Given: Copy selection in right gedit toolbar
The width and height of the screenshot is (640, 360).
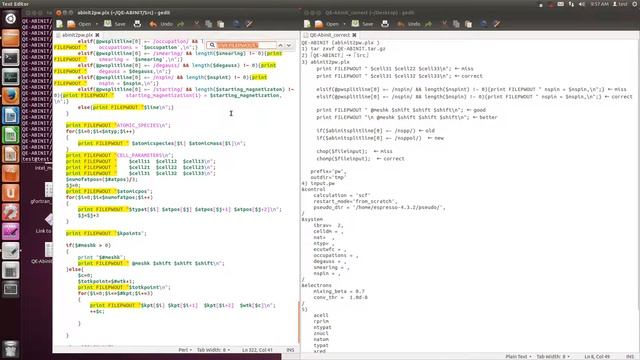Looking at the screenshot, I should point(456,24).
